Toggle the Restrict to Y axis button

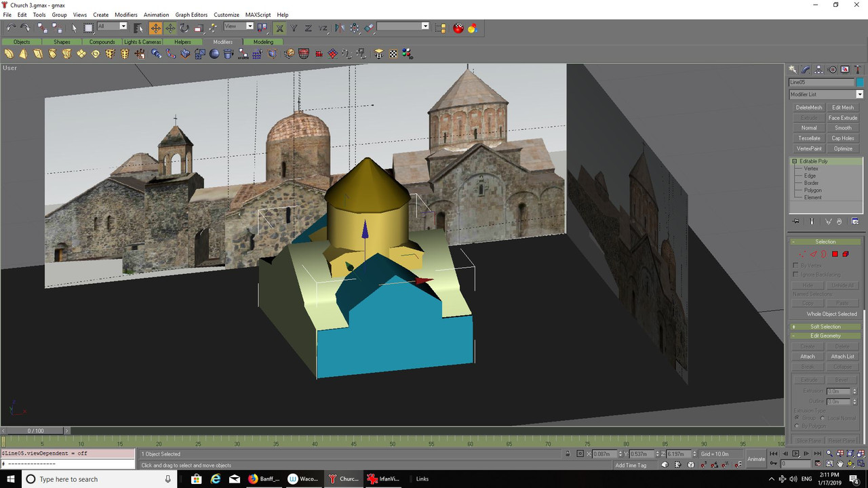[294, 28]
